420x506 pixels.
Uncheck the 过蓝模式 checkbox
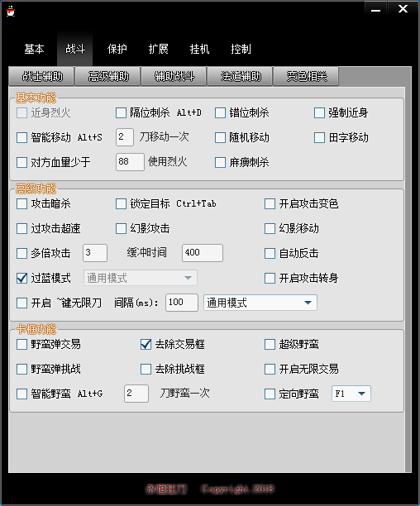(22, 278)
